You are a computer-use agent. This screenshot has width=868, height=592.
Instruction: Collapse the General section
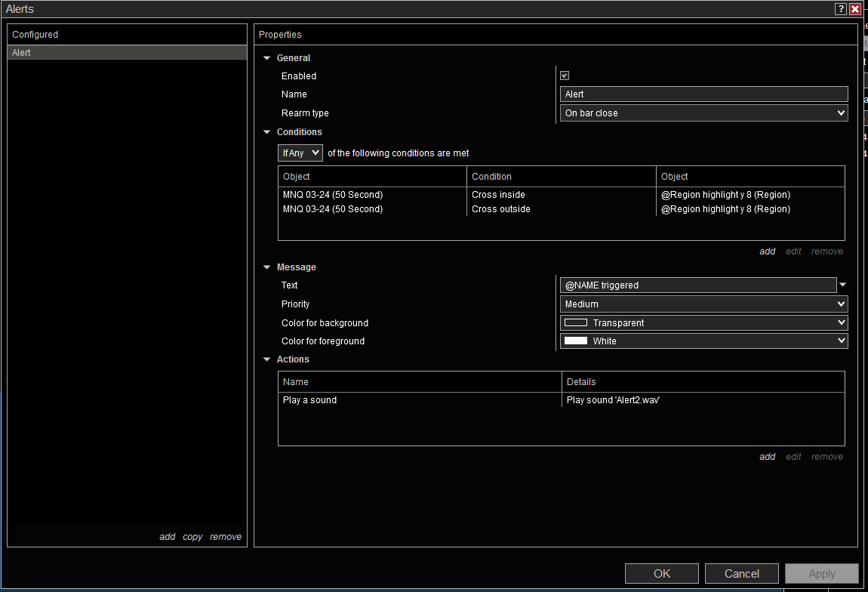tap(266, 58)
